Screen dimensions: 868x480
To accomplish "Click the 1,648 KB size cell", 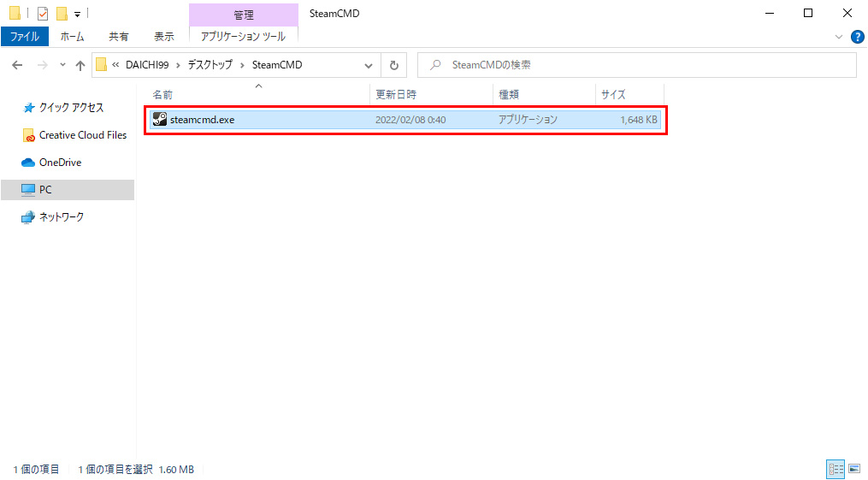I will [639, 120].
